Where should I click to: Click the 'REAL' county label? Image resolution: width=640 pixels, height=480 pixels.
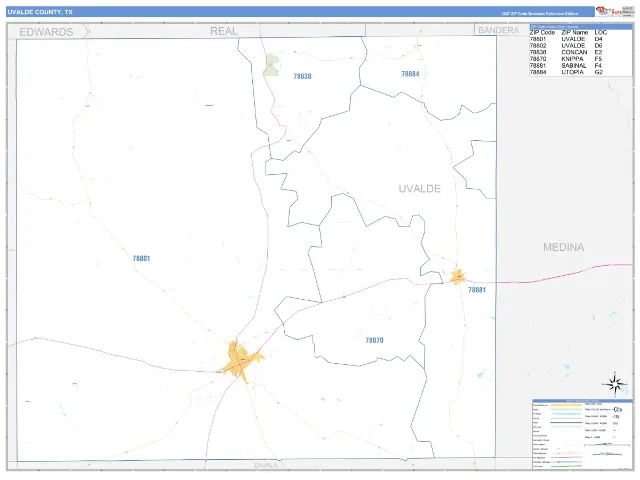tap(224, 31)
